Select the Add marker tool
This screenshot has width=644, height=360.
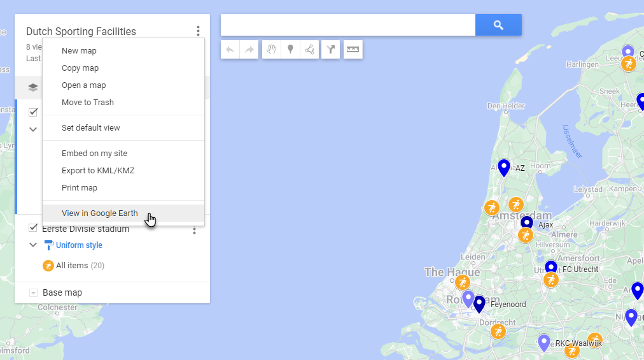tap(290, 50)
